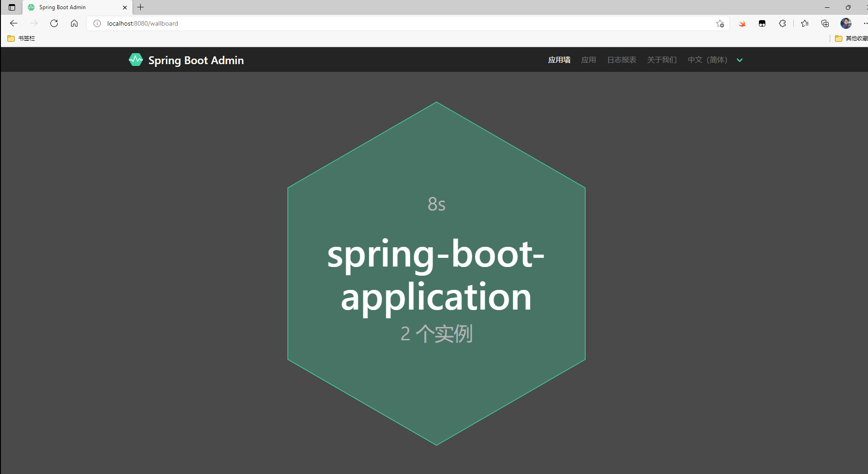This screenshot has width=868, height=474.
Task: Click the Spring Boot Admin pulse logo icon
Action: 136,60
